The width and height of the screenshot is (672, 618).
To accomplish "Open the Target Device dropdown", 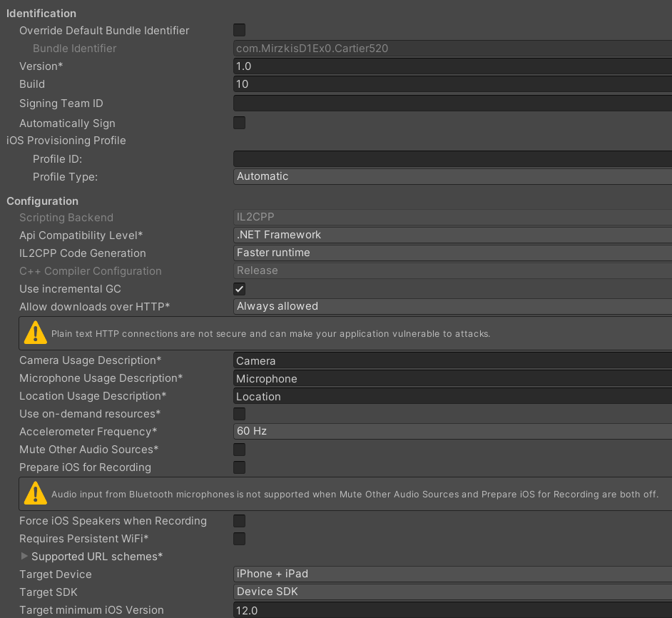I will (452, 574).
